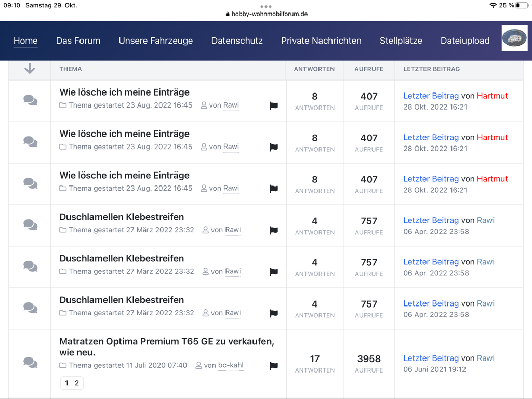532x399 pixels.
Task: Open user profile bc-kahl
Action: click(x=231, y=365)
